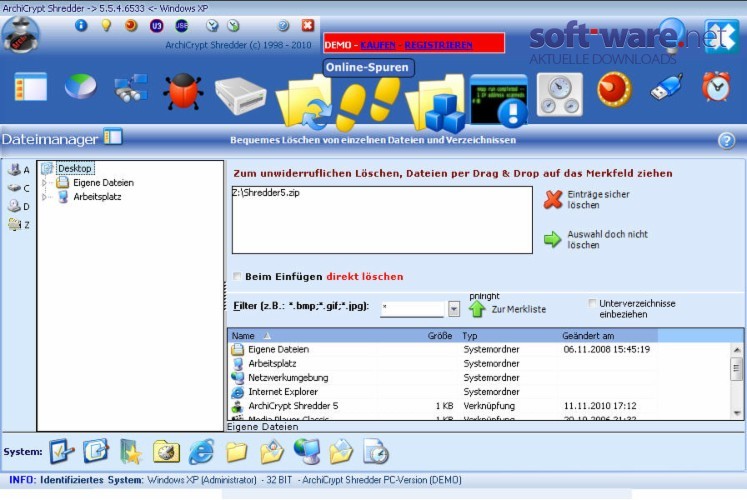Select Eigene Dateien in folder tree
The width and height of the screenshot is (747, 500).
coord(103,183)
